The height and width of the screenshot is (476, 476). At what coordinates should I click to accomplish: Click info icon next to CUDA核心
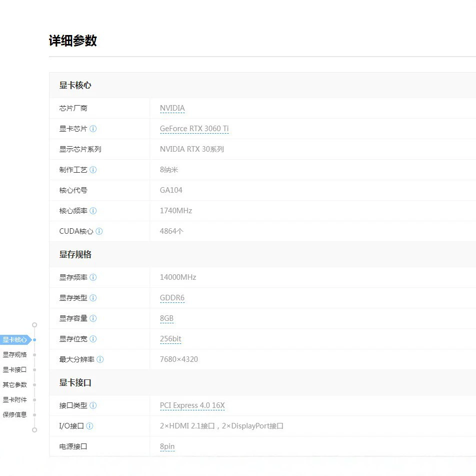(99, 231)
